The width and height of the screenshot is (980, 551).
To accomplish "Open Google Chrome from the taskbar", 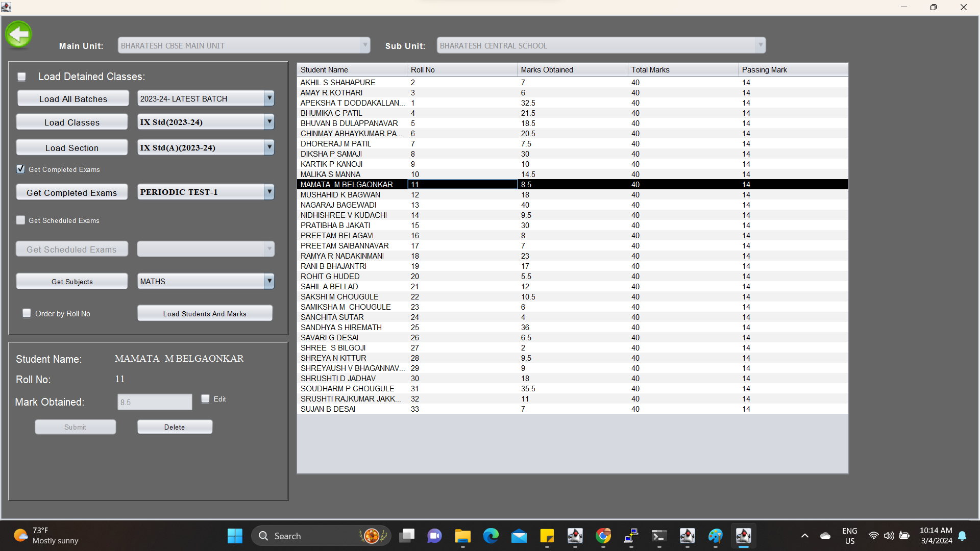I will coord(603,536).
